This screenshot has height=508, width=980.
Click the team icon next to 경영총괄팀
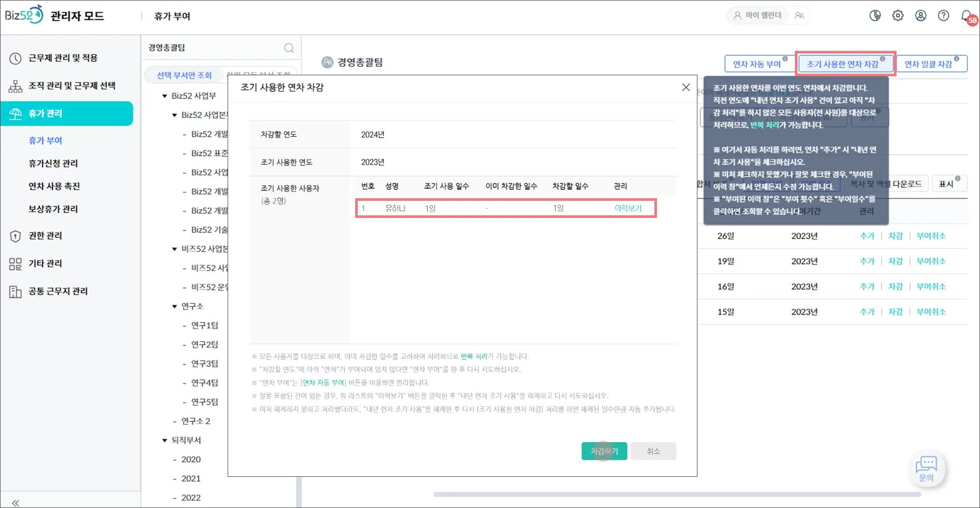(x=327, y=62)
